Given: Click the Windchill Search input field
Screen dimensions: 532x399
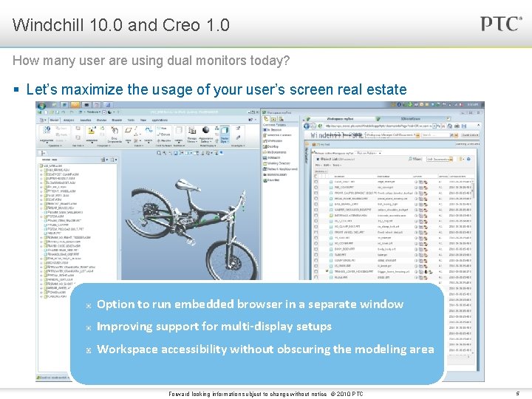Looking at the screenshot, I should [435, 135].
